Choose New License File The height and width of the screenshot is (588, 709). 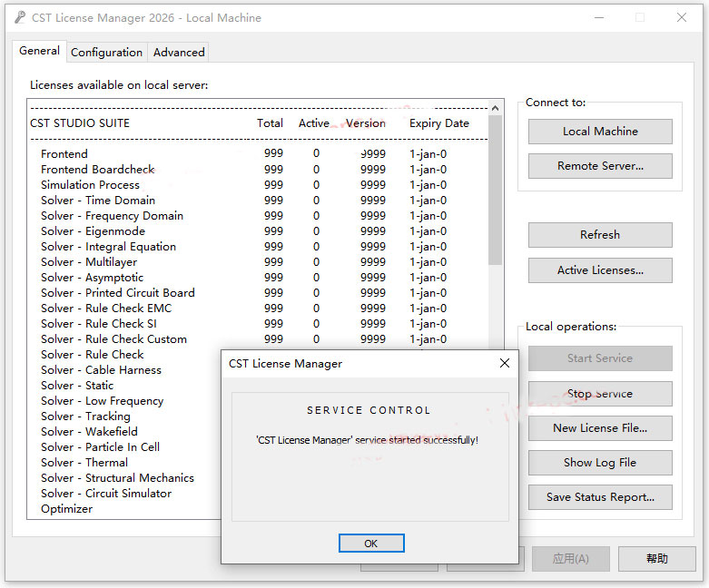coord(600,428)
